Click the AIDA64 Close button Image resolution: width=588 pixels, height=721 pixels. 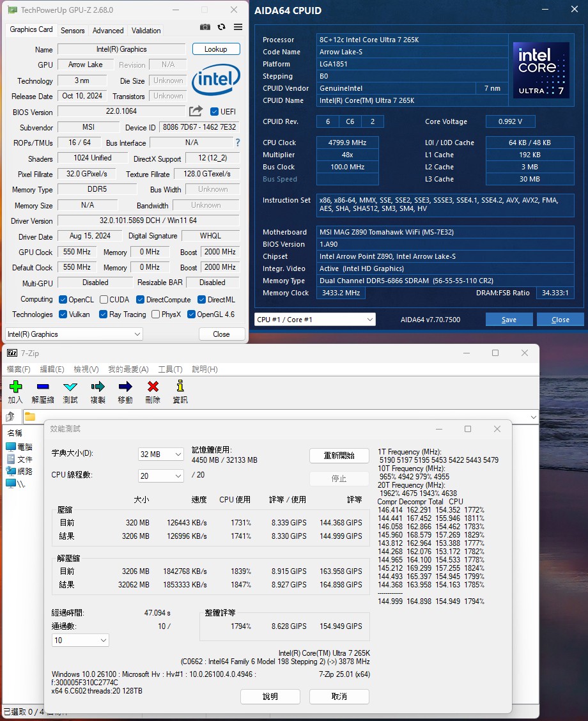[x=561, y=320]
